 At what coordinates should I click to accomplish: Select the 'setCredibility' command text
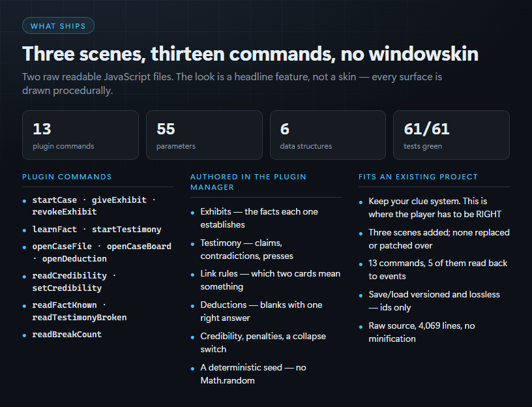tap(67, 288)
